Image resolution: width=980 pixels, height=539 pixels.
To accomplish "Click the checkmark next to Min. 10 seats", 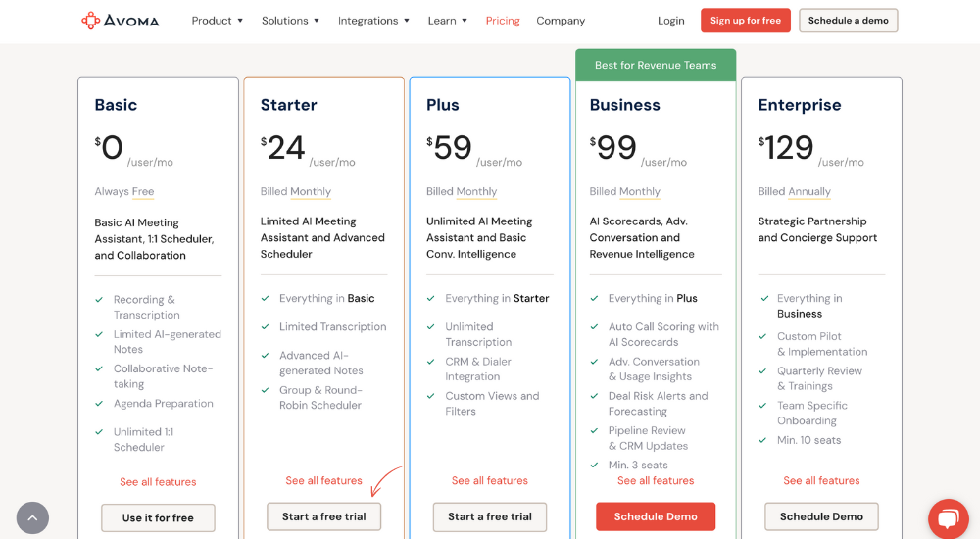I will pos(762,440).
